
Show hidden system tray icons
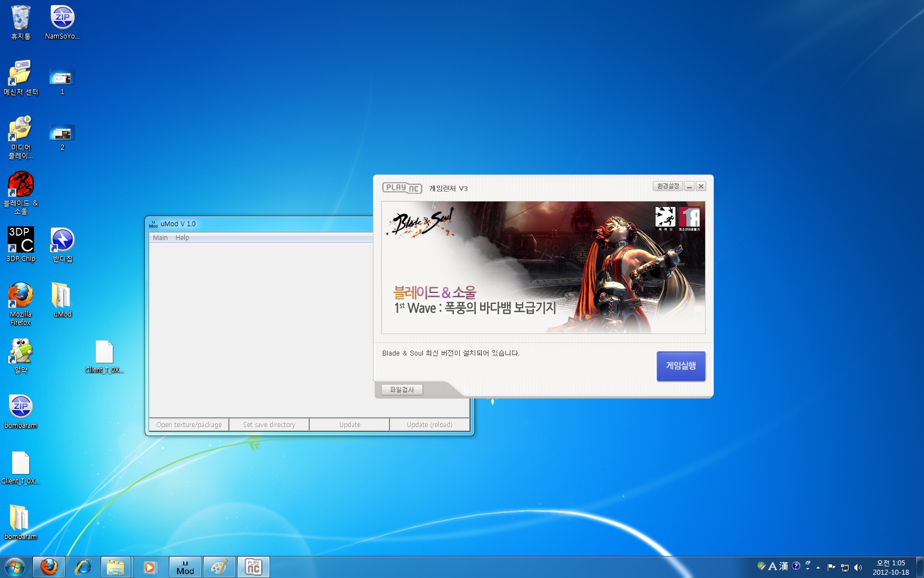818,567
